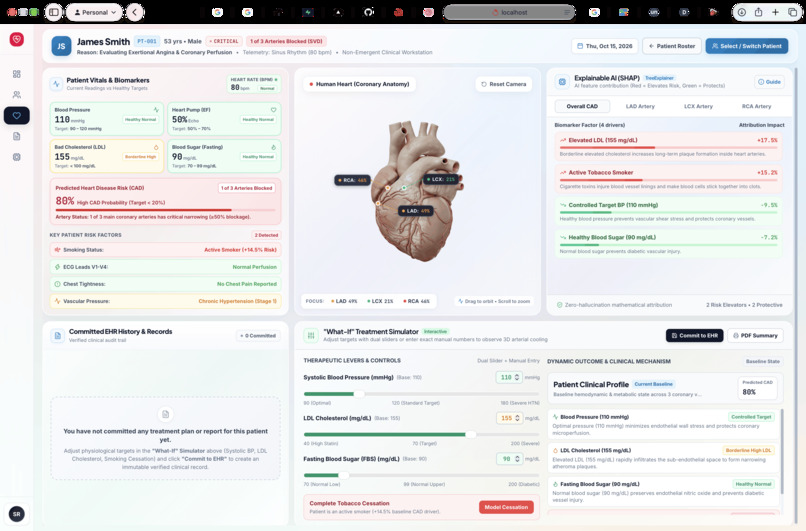Click Healthy Blood Sugar (90 mg/dL) row
The width and height of the screenshot is (806, 531).
(668, 244)
